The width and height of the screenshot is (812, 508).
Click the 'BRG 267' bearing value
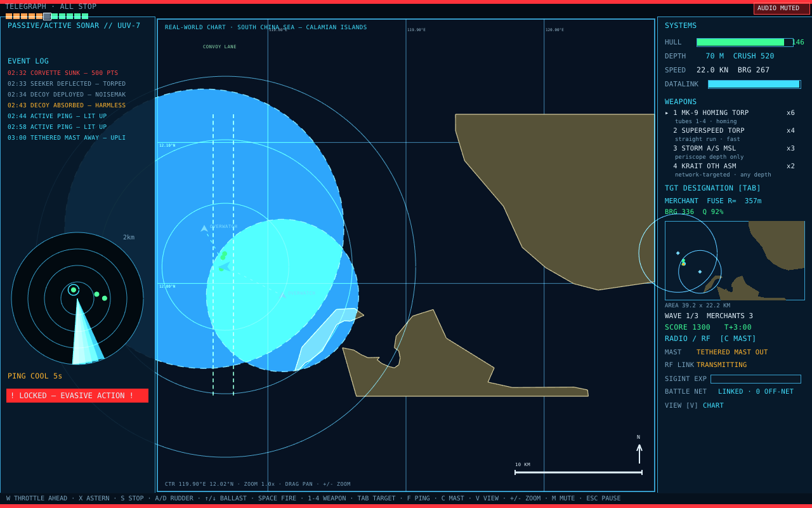pos(754,70)
